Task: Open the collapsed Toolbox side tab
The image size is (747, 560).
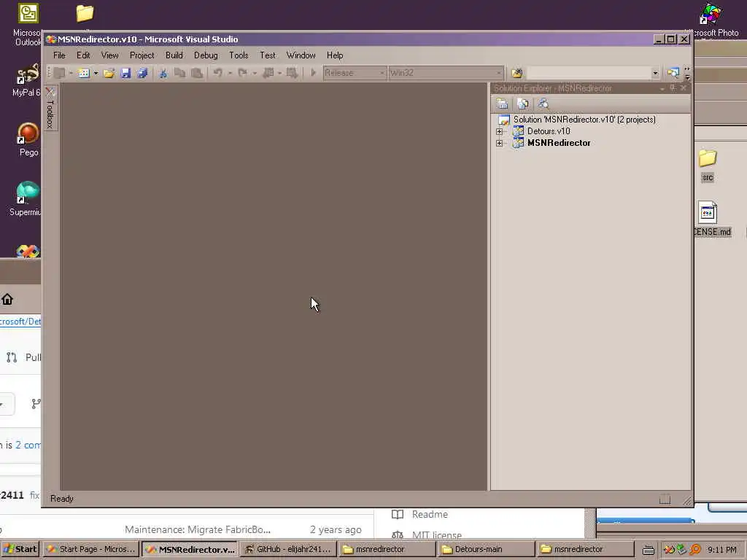Action: point(50,108)
